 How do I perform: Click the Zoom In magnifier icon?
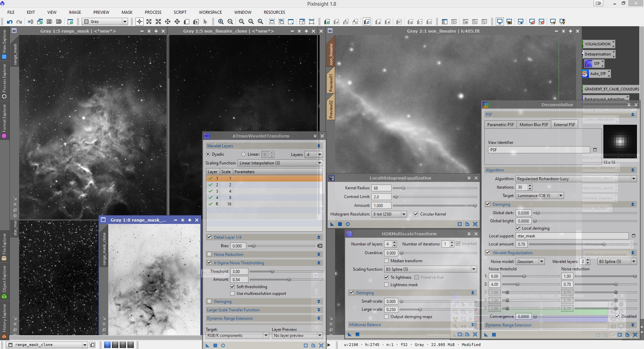point(221,22)
